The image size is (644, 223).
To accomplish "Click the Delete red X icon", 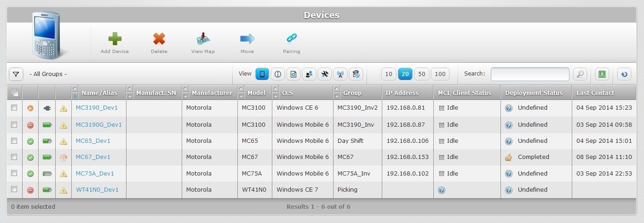I will point(159,39).
